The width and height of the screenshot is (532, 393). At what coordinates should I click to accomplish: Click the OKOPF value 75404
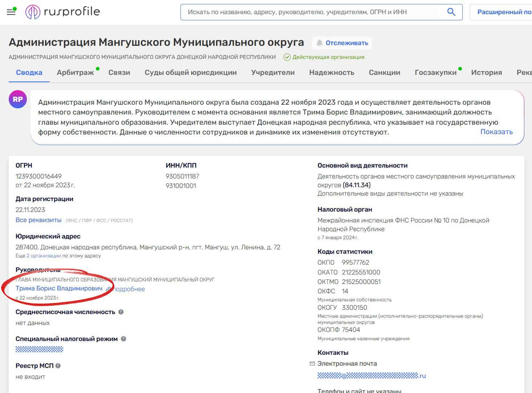tap(351, 330)
